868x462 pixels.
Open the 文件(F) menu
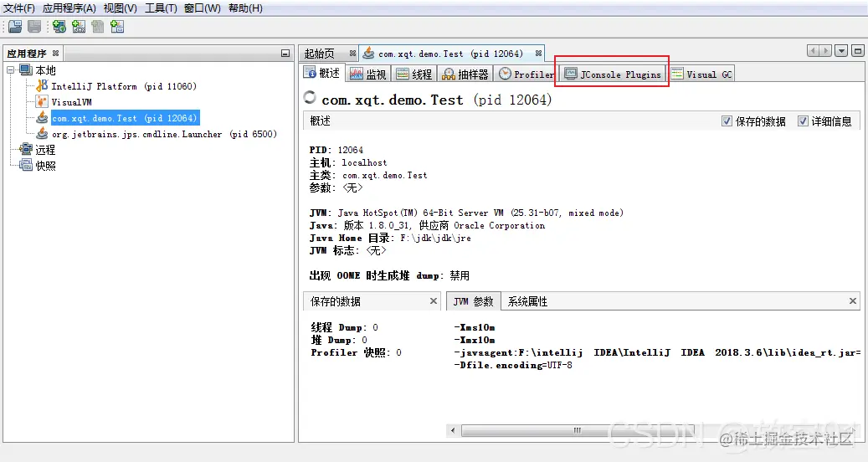pyautogui.click(x=19, y=8)
